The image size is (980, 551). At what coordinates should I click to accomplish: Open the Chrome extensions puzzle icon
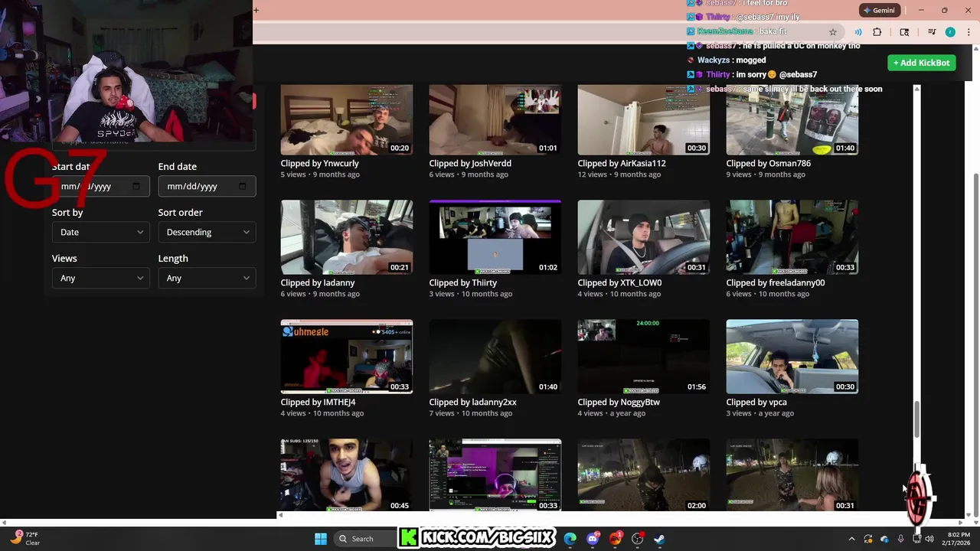(877, 32)
